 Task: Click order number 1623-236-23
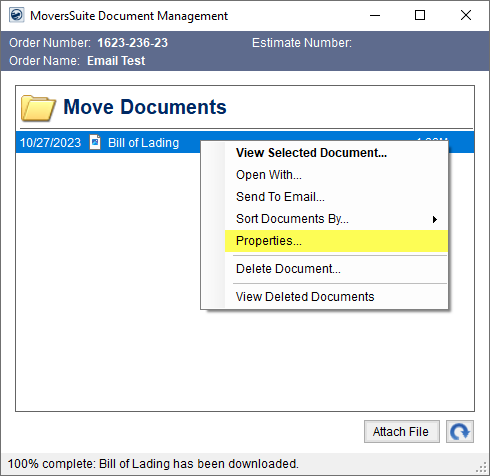pos(132,43)
